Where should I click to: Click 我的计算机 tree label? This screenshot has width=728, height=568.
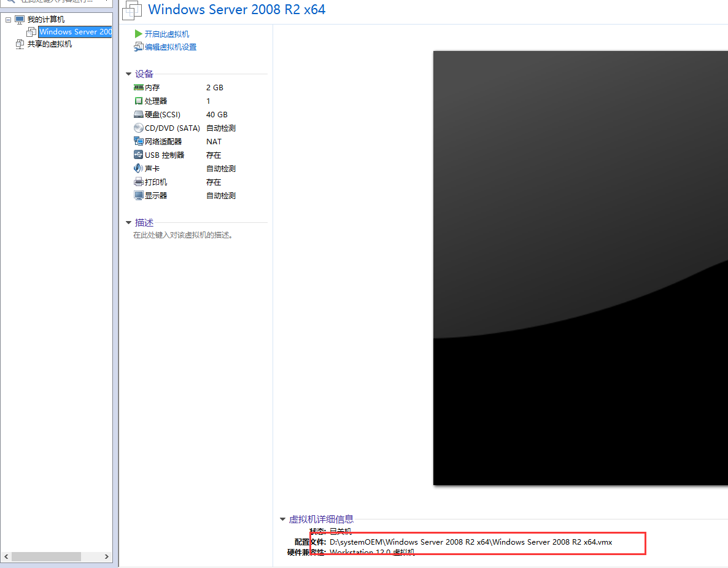coord(46,20)
